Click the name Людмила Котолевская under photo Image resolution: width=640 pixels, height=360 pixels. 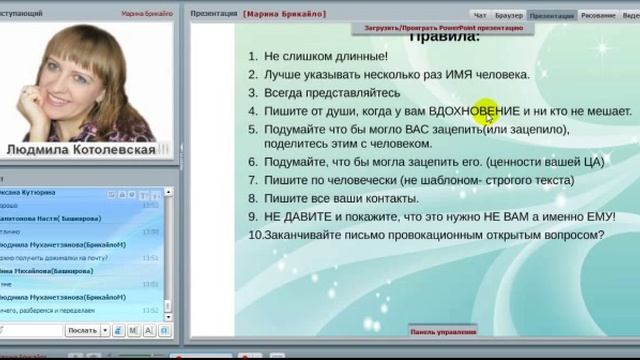[81, 149]
